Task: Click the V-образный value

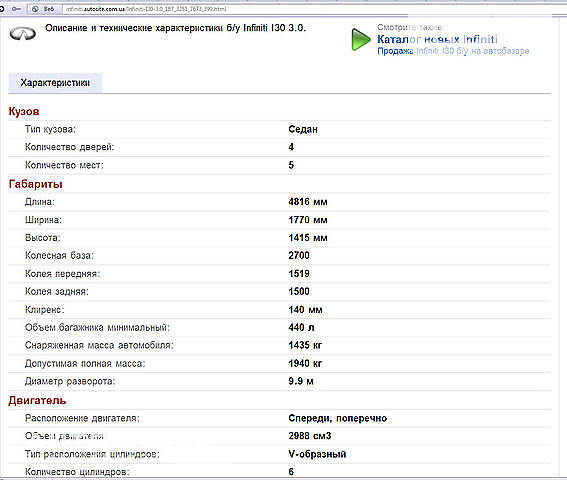Action: tap(317, 454)
